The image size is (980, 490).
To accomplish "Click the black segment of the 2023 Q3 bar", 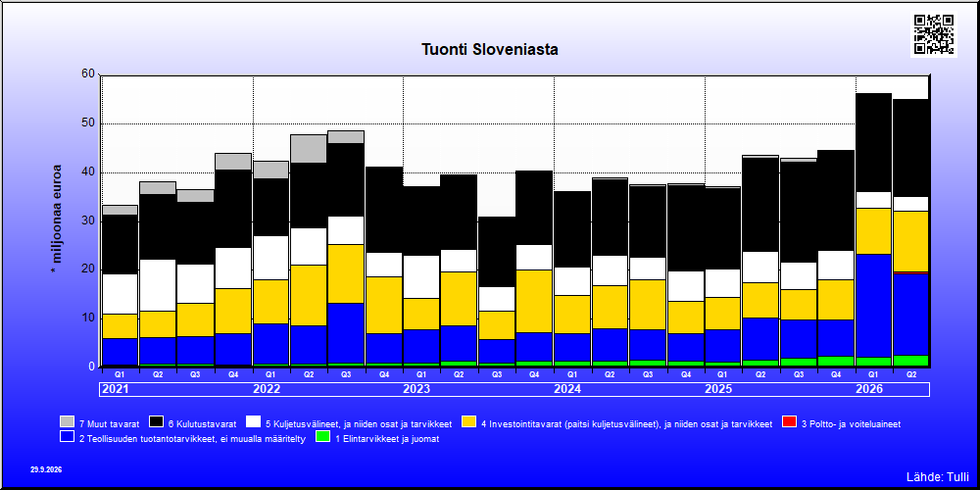I will click(x=497, y=252).
